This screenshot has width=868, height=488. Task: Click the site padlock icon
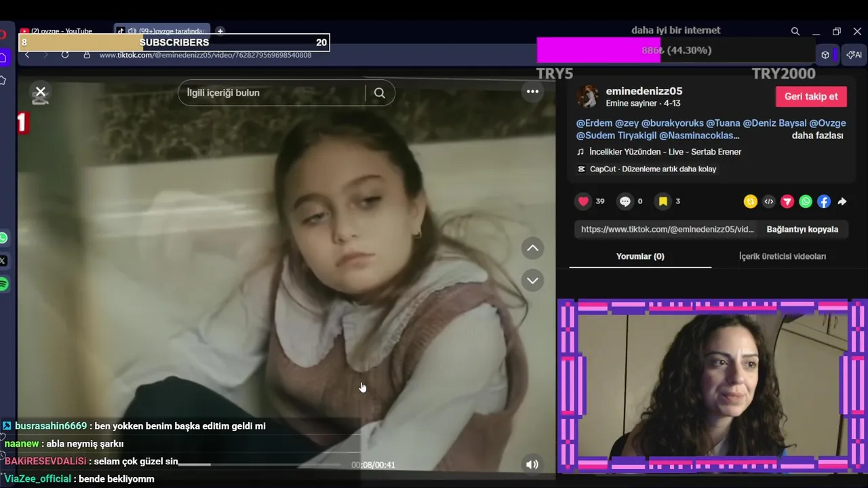tap(87, 55)
